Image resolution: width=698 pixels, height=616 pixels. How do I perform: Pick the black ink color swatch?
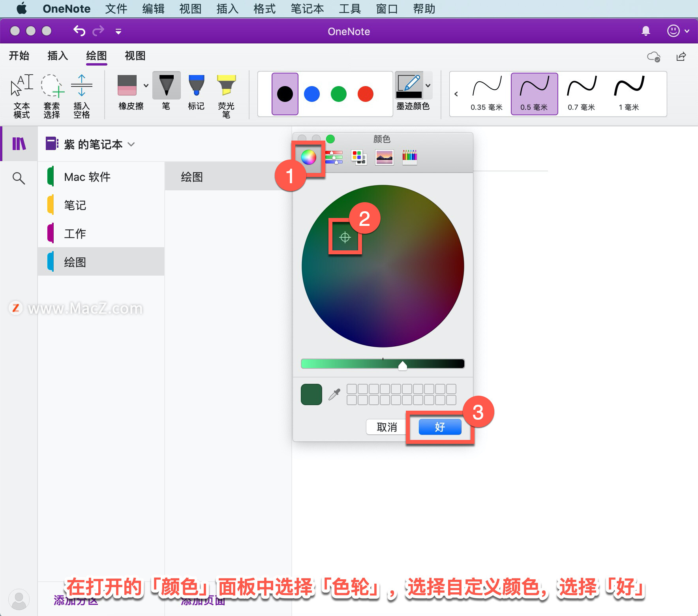click(285, 94)
